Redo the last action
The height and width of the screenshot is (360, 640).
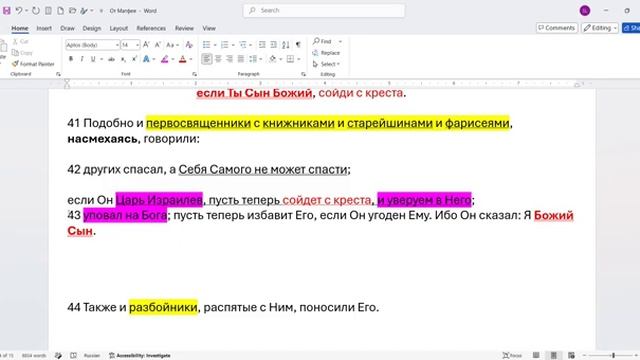click(36, 11)
